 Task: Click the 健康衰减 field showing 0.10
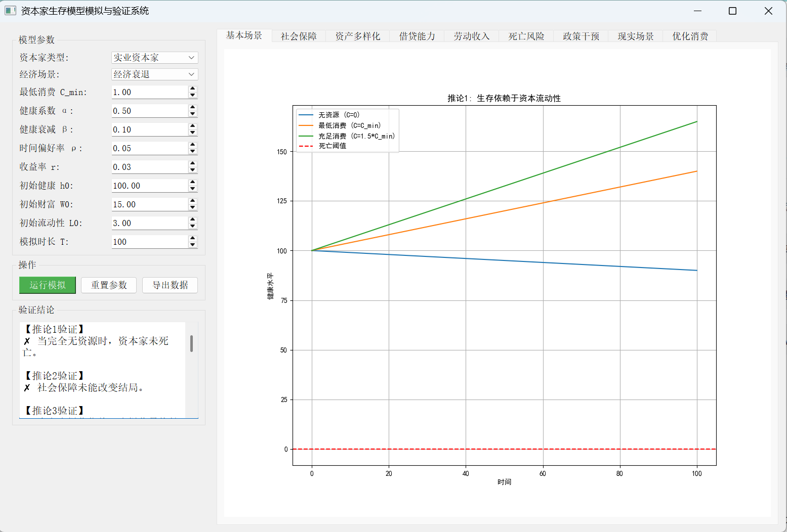click(150, 129)
